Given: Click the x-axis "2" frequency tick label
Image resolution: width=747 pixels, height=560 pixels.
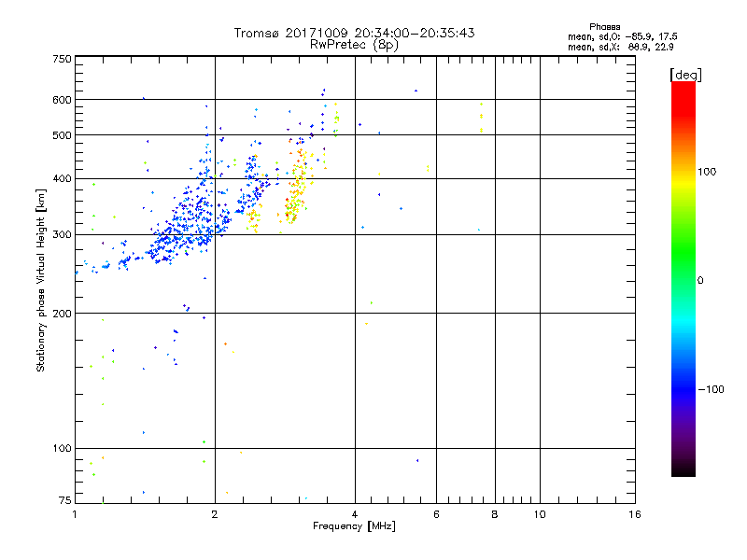Looking at the screenshot, I should click(215, 514).
